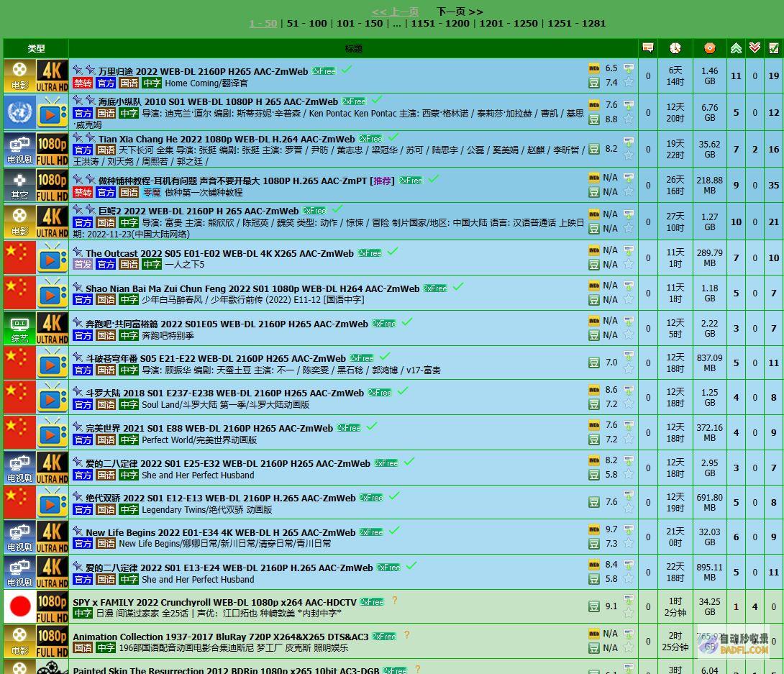Open IMDb icon in New Life Begins row

[594, 529]
